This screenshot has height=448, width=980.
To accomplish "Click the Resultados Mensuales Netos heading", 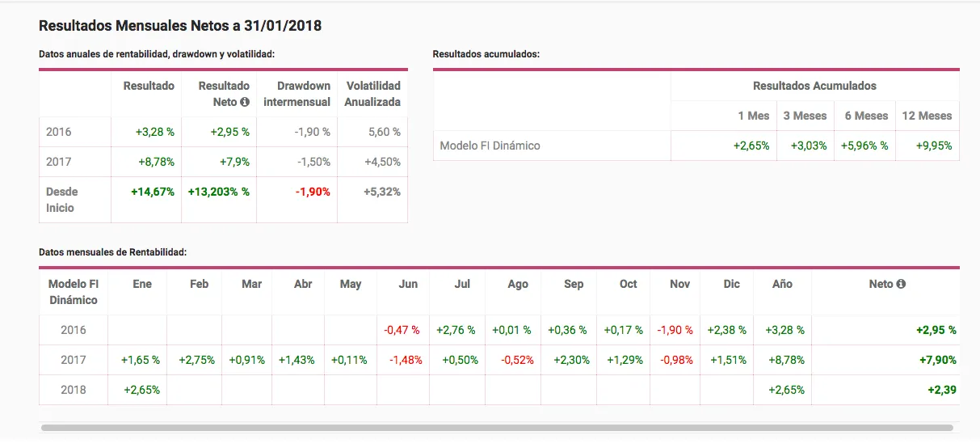I will point(180,26).
